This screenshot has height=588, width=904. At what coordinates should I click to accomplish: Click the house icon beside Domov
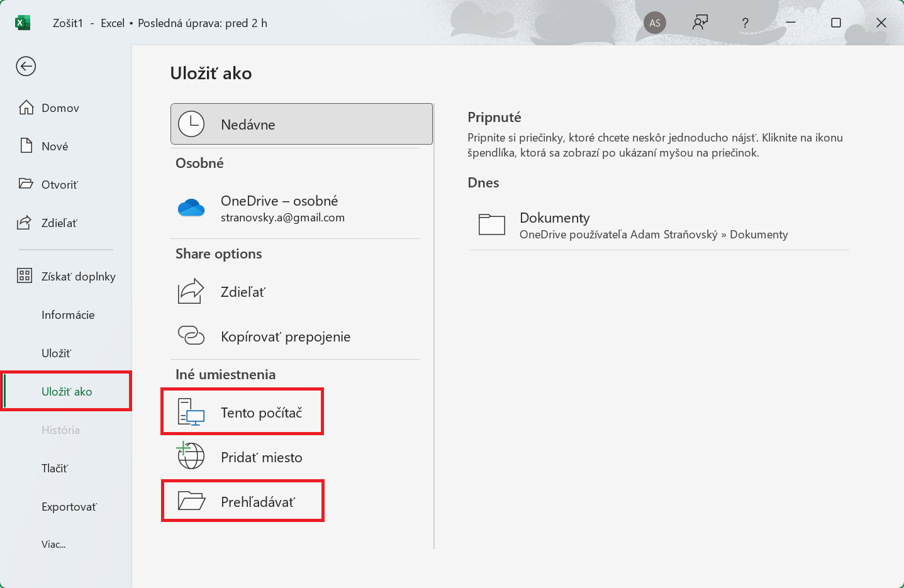point(26,108)
